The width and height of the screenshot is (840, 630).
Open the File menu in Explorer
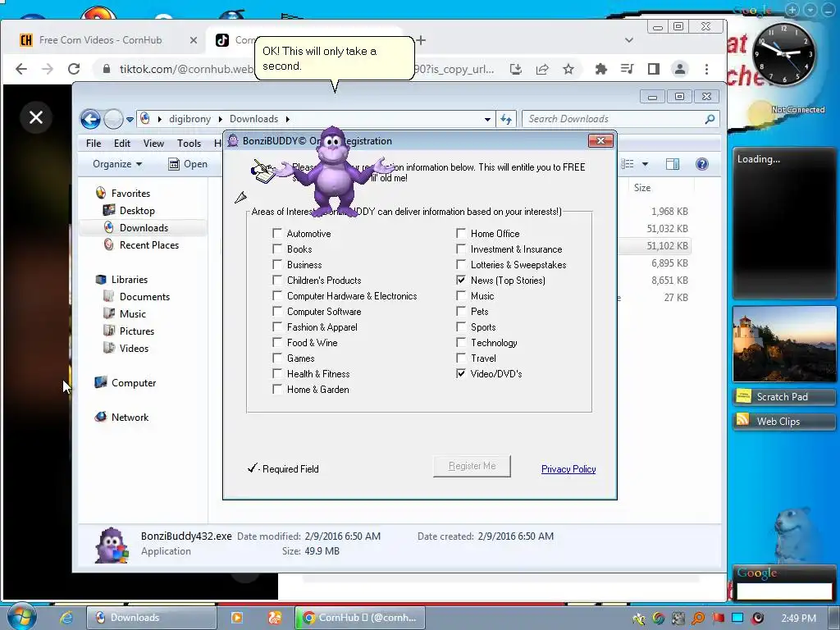[x=94, y=143]
